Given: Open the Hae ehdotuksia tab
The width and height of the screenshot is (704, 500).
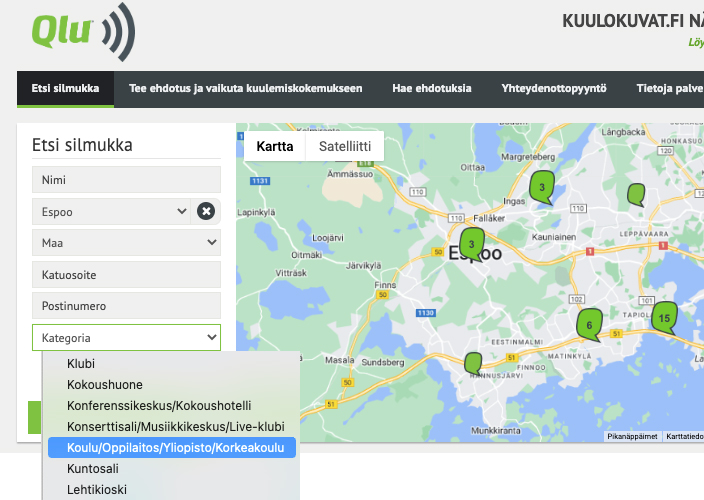Looking at the screenshot, I should tap(431, 89).
